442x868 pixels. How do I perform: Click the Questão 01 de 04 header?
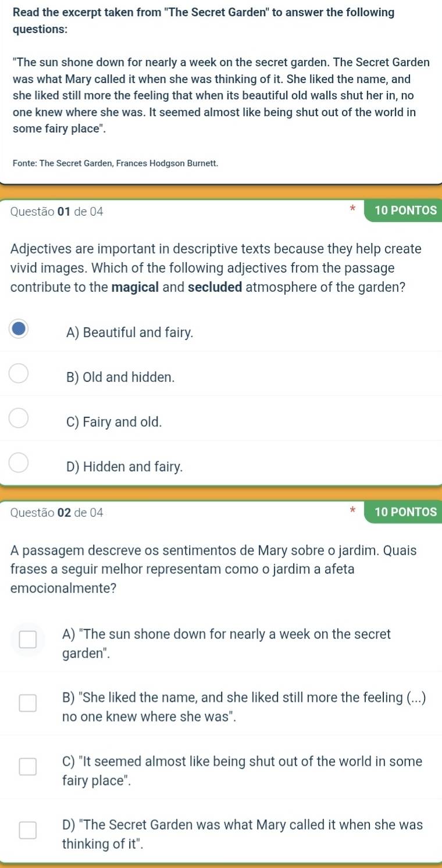tap(57, 212)
